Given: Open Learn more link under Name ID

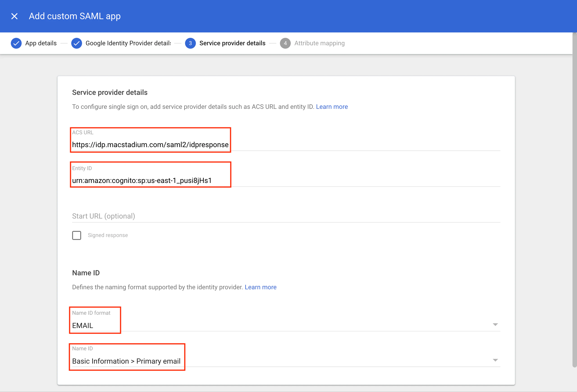Looking at the screenshot, I should tap(261, 287).
